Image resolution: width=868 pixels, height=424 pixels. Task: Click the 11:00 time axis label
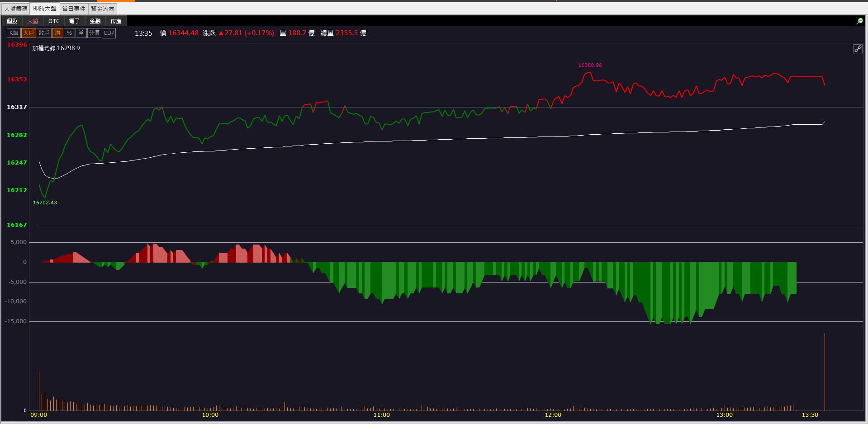coord(381,415)
